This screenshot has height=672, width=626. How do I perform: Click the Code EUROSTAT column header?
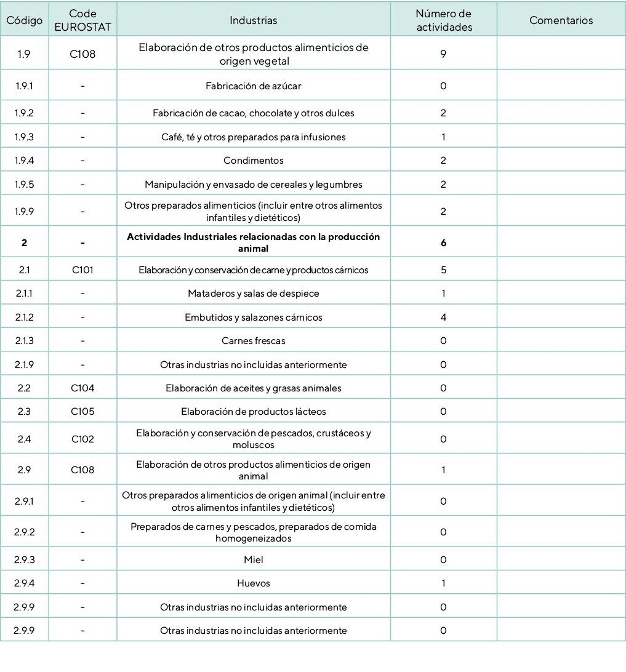(x=82, y=20)
